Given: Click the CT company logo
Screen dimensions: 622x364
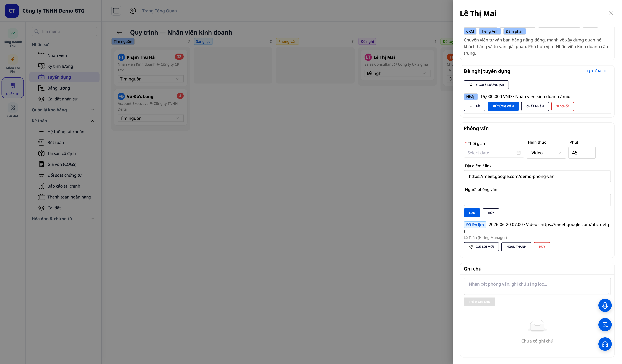Looking at the screenshot, I should [x=12, y=11].
